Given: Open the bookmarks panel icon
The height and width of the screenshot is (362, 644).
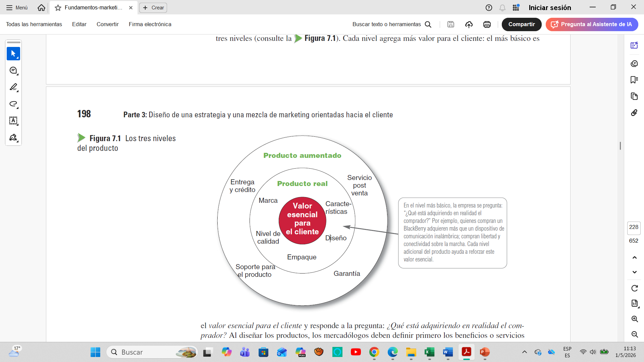Looking at the screenshot, I should (x=634, y=80).
